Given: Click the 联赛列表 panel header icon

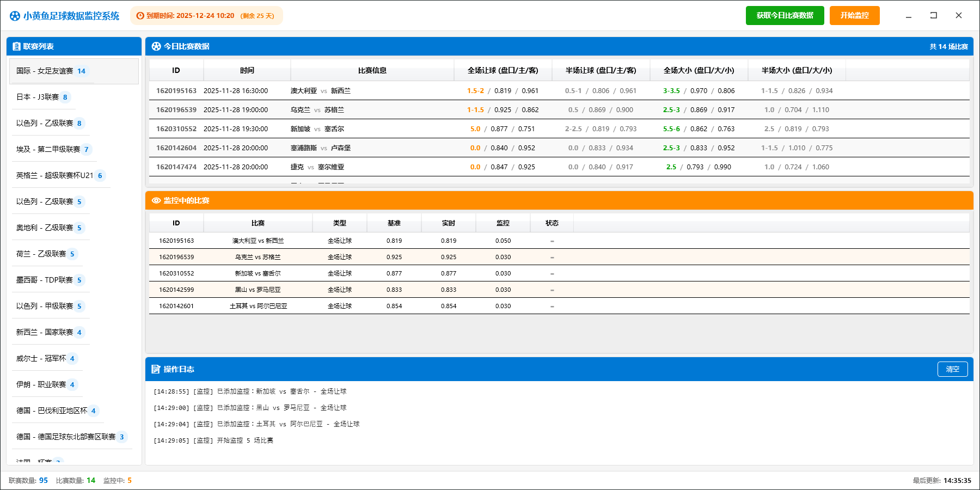Looking at the screenshot, I should 16,46.
